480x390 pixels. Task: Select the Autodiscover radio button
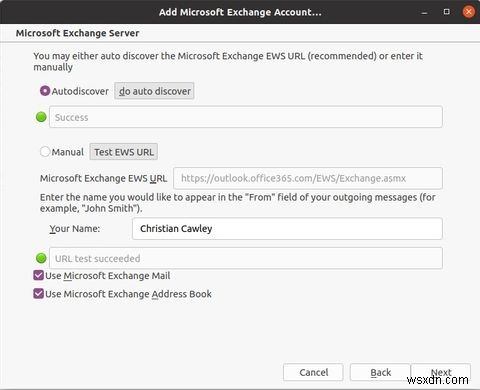point(45,91)
